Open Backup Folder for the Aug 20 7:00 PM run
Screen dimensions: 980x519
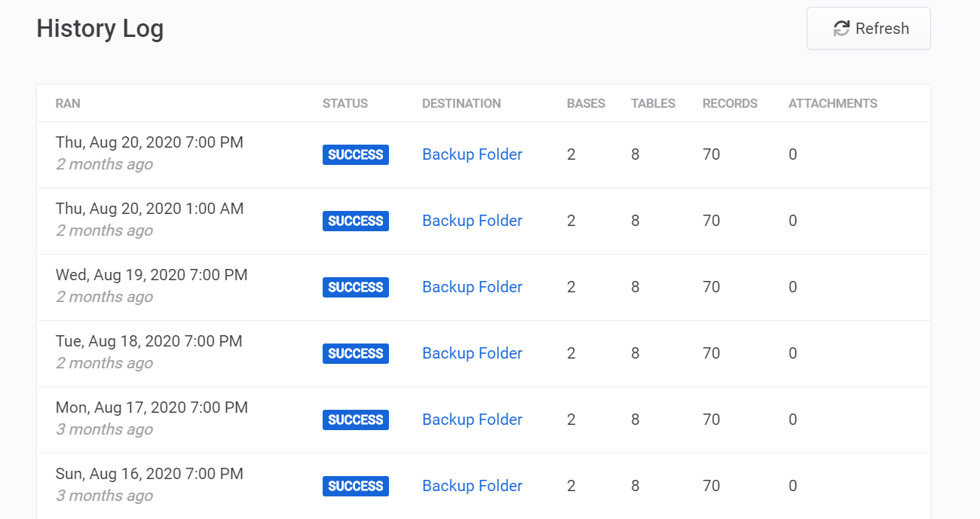[472, 154]
